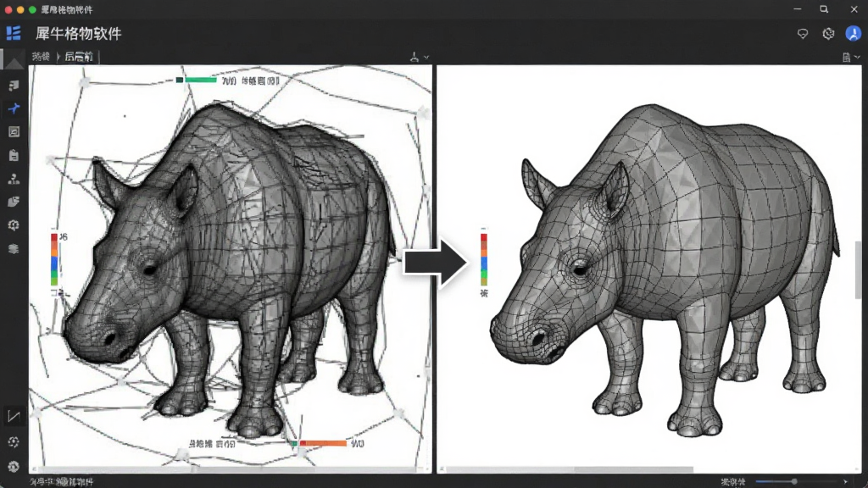Click the status text at the bottom-left corner

[x=61, y=482]
